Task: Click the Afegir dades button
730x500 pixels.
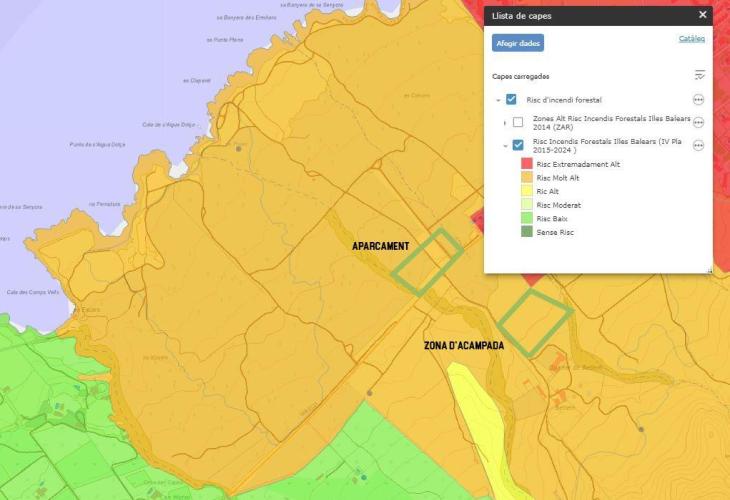Action: pyautogui.click(x=517, y=43)
